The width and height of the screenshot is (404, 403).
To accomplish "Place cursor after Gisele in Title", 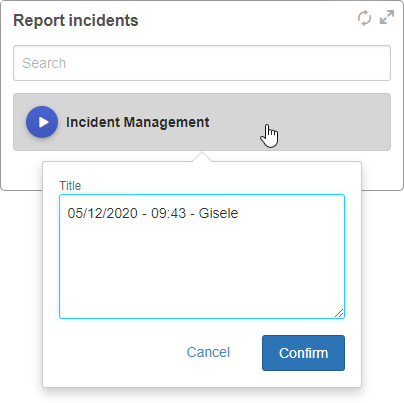I will tap(239, 213).
